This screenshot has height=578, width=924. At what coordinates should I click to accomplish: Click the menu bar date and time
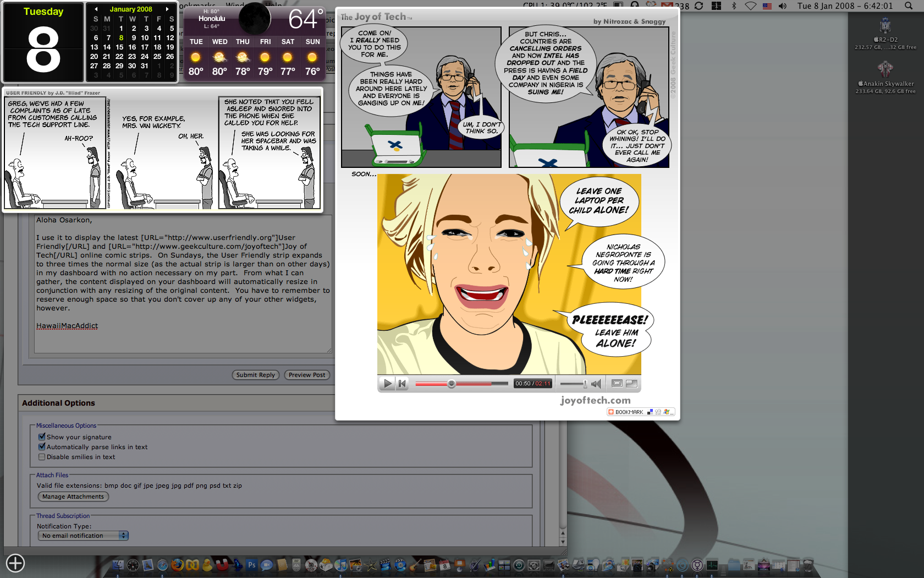point(845,6)
